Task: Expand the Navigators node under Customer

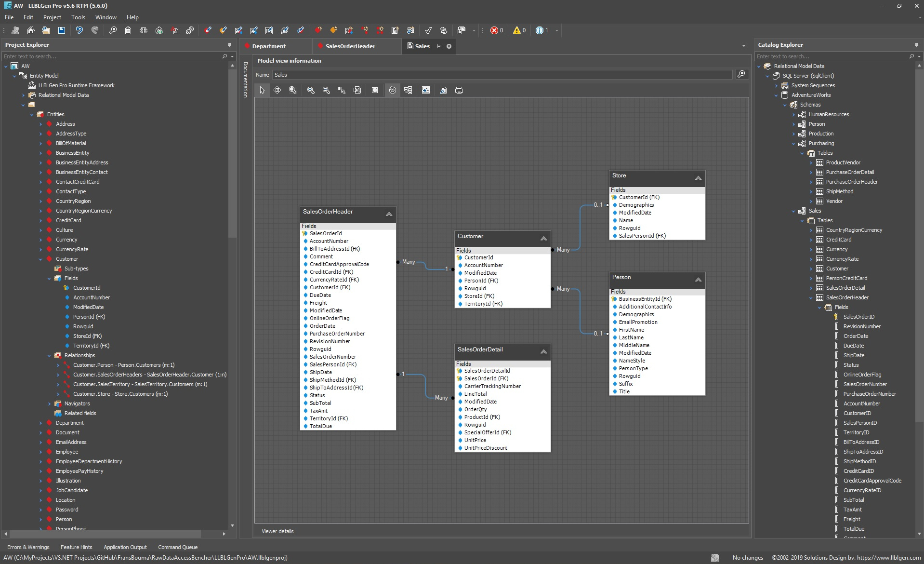Action: point(50,403)
